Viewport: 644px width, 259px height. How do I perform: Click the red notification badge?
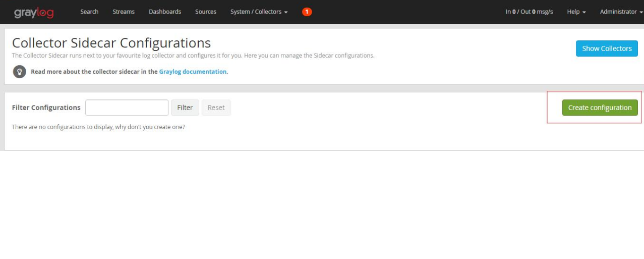(x=307, y=12)
